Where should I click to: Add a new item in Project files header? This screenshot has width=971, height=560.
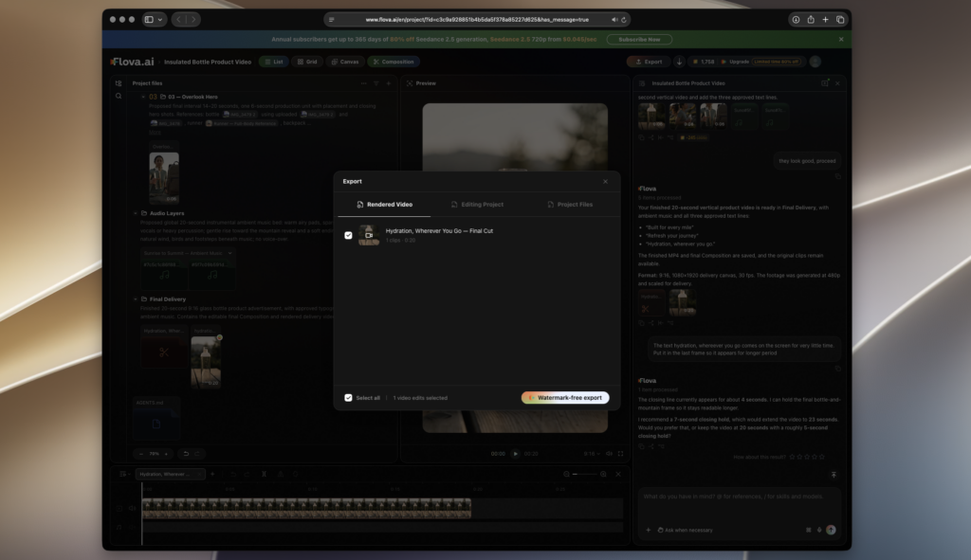tap(388, 83)
